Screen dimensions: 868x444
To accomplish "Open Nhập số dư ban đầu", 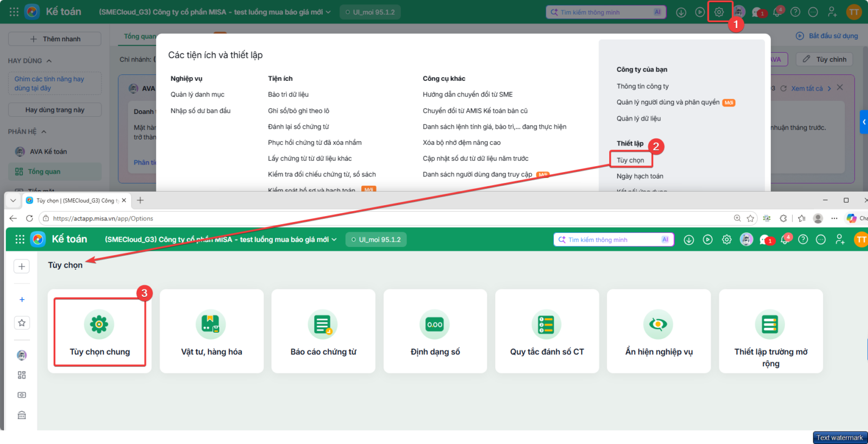I will [201, 111].
